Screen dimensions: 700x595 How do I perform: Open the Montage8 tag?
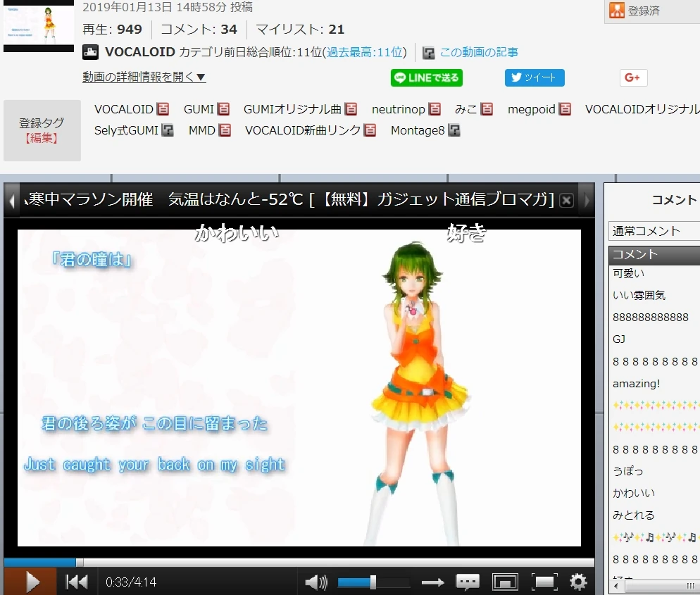tap(418, 130)
